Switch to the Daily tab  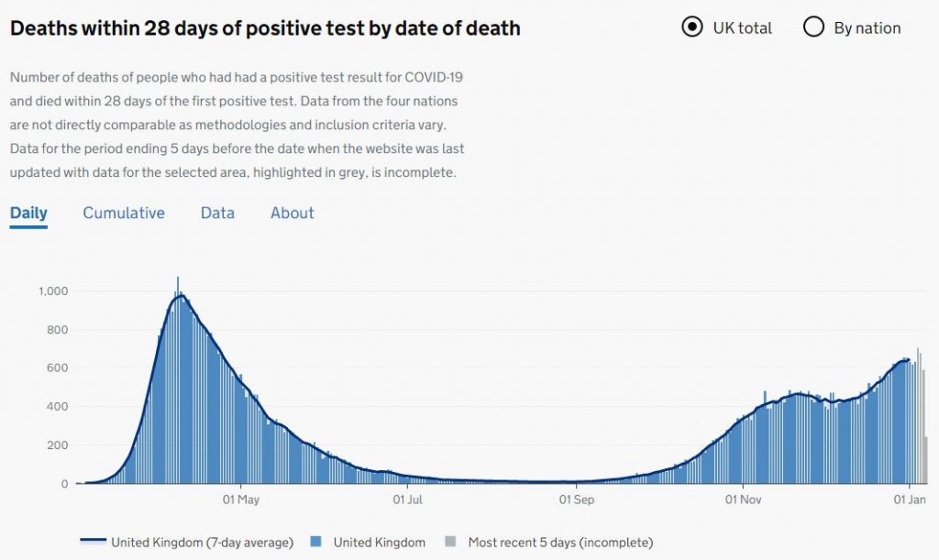(28, 213)
